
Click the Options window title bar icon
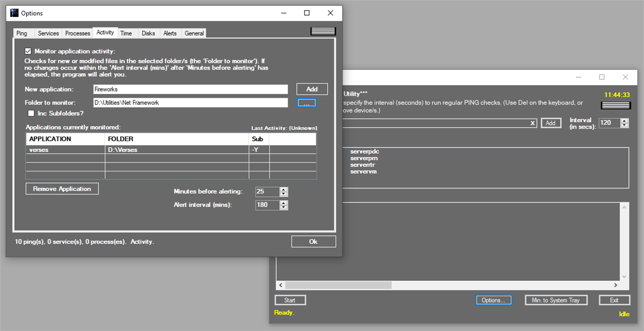click(x=14, y=13)
